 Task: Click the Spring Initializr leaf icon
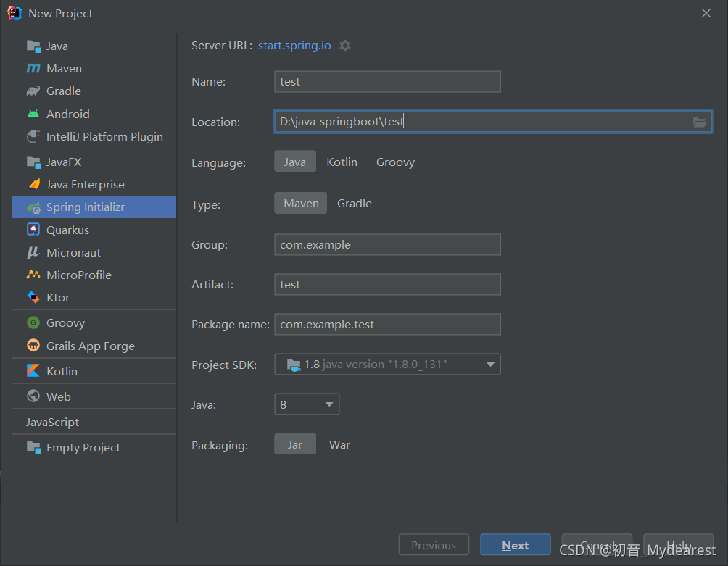[33, 207]
